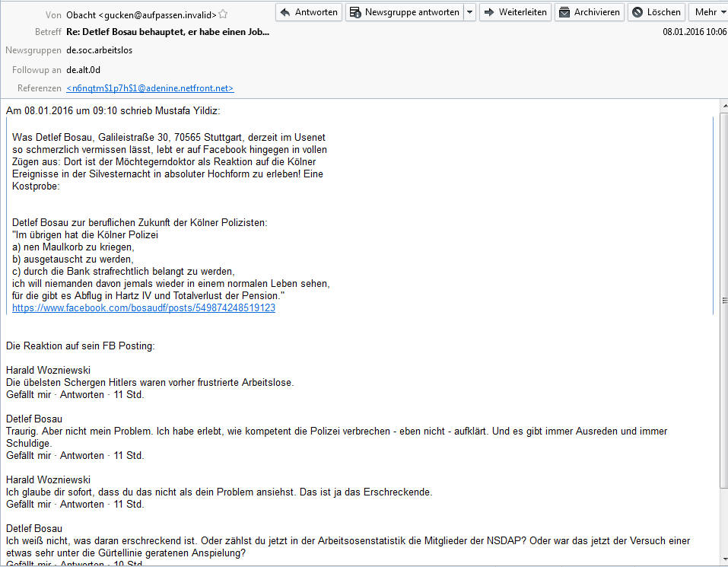Image resolution: width=728 pixels, height=567 pixels.
Task: Click the newsgroup reply icon
Action: click(x=355, y=12)
